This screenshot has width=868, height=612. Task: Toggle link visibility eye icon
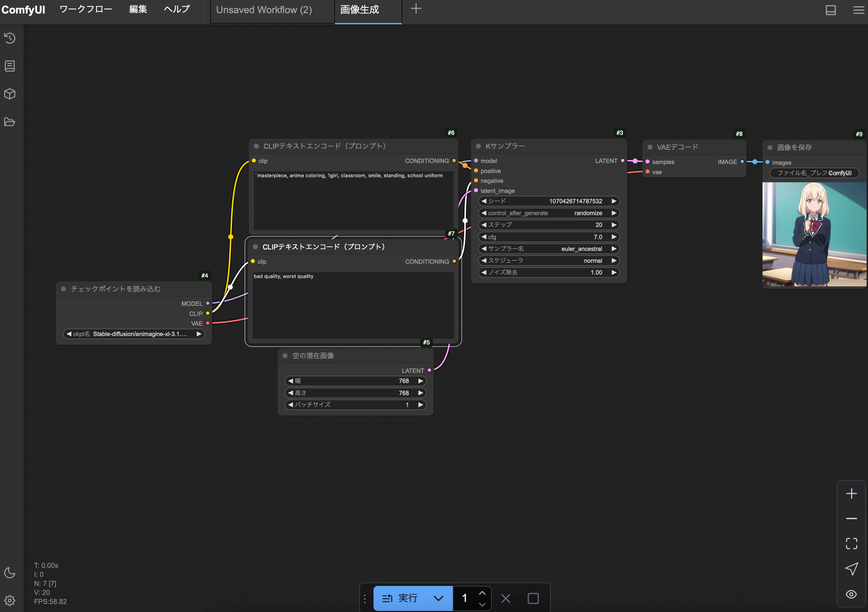(851, 594)
